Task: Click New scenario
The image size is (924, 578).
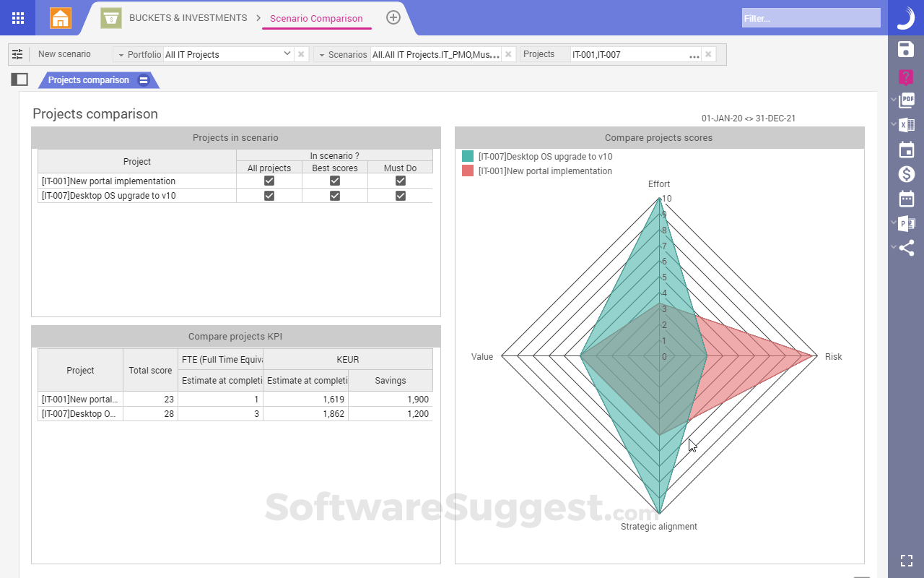Action: click(64, 53)
